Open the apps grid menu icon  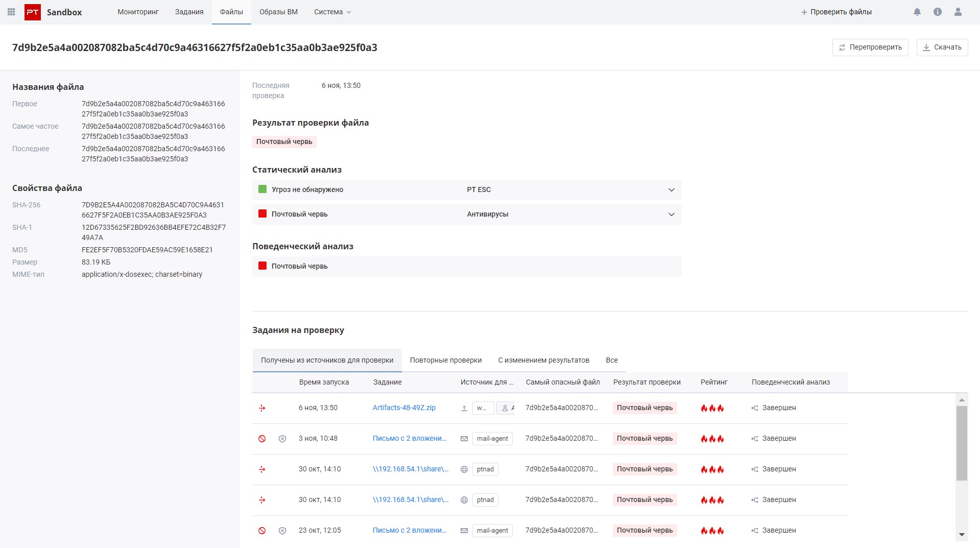11,12
